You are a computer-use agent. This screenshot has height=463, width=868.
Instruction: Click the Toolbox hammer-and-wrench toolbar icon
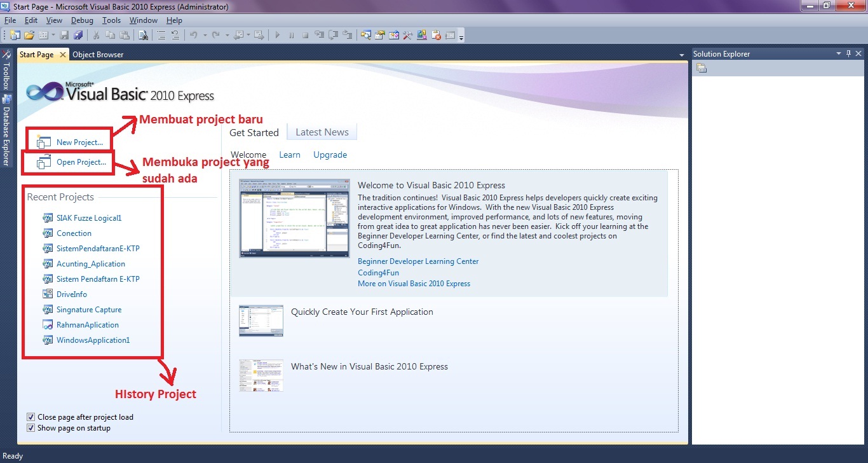point(407,35)
